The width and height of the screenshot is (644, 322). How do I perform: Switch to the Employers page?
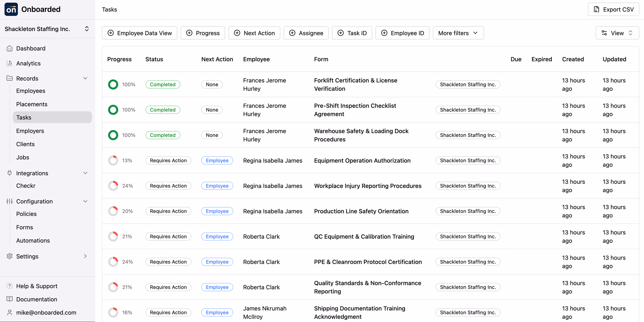click(30, 131)
